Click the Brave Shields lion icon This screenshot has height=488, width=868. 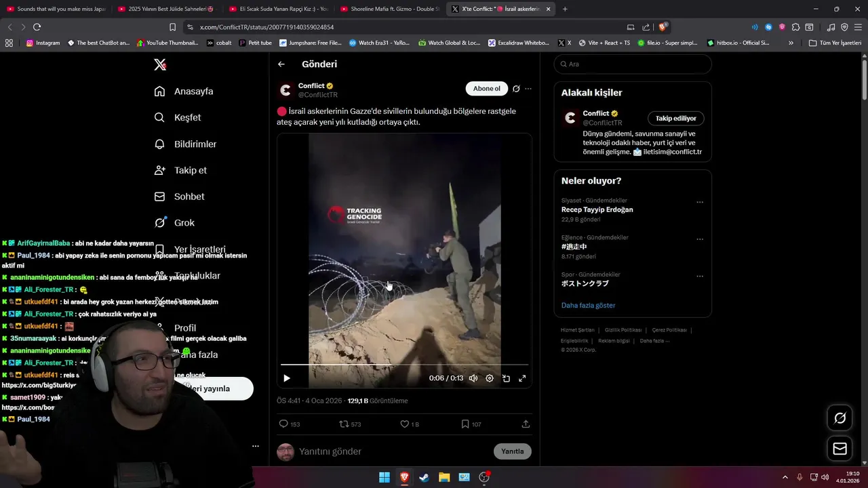click(664, 27)
